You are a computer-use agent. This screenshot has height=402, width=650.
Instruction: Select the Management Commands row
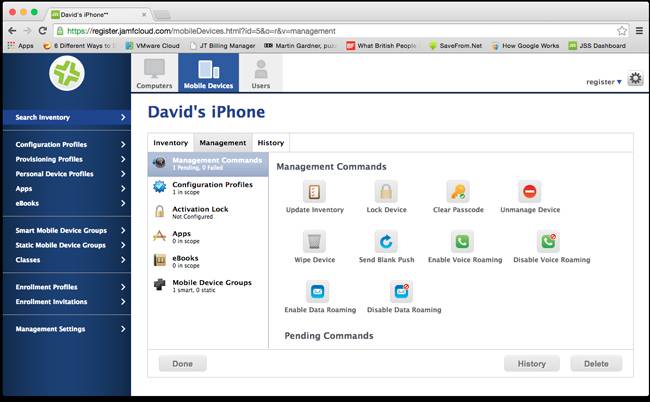(208, 163)
